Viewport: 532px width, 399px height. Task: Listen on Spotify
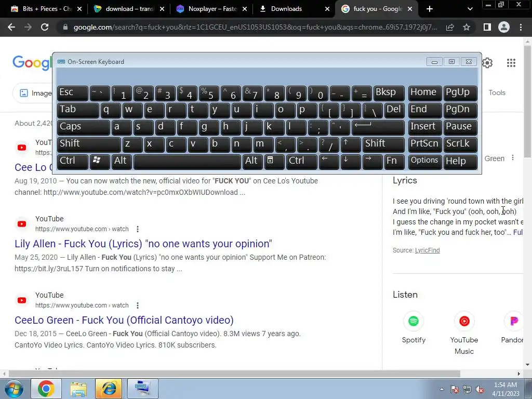click(x=413, y=328)
